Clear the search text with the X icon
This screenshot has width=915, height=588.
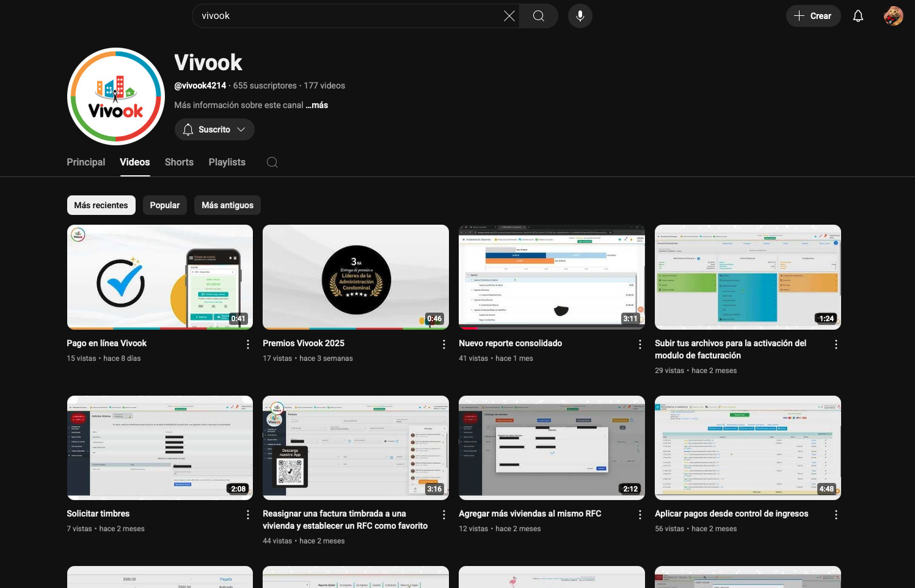tap(509, 16)
